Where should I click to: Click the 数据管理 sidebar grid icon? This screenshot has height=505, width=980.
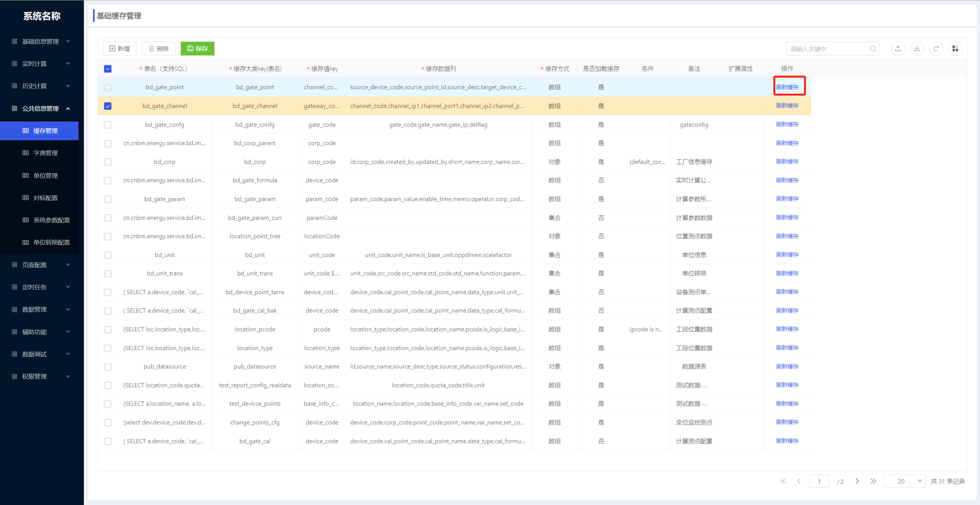tap(15, 309)
